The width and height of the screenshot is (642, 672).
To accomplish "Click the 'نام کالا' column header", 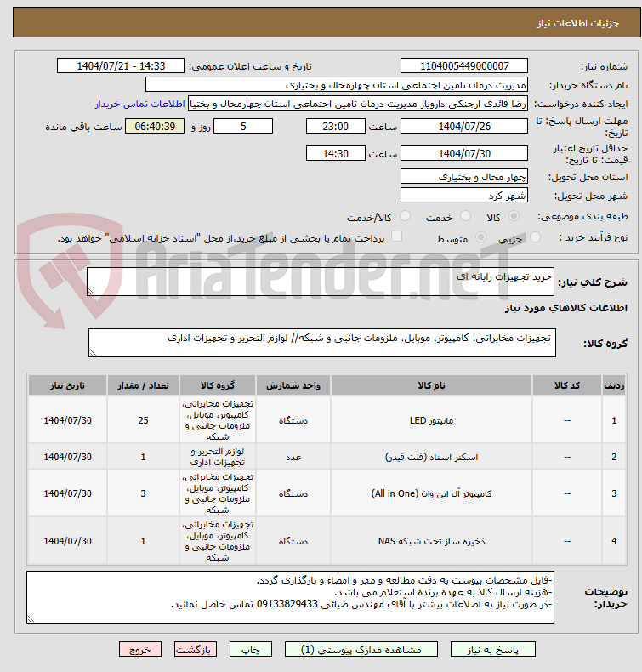I will click(431, 385).
